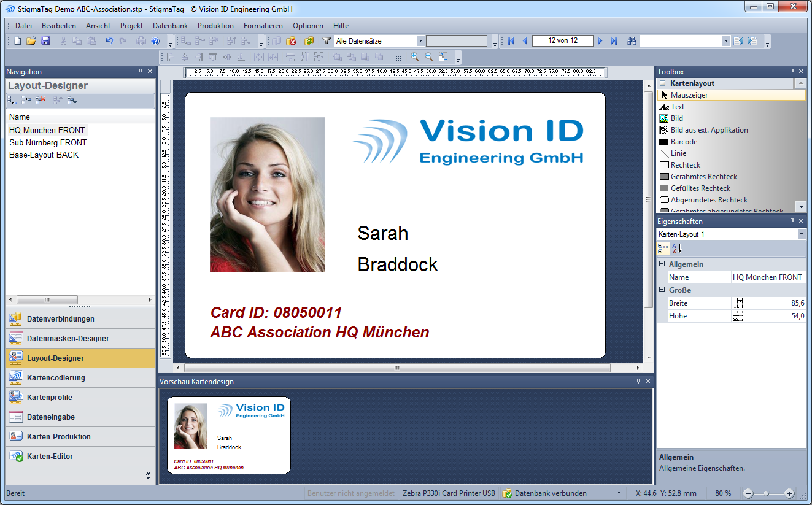
Task: Open the Produktion menu
Action: coord(215,26)
